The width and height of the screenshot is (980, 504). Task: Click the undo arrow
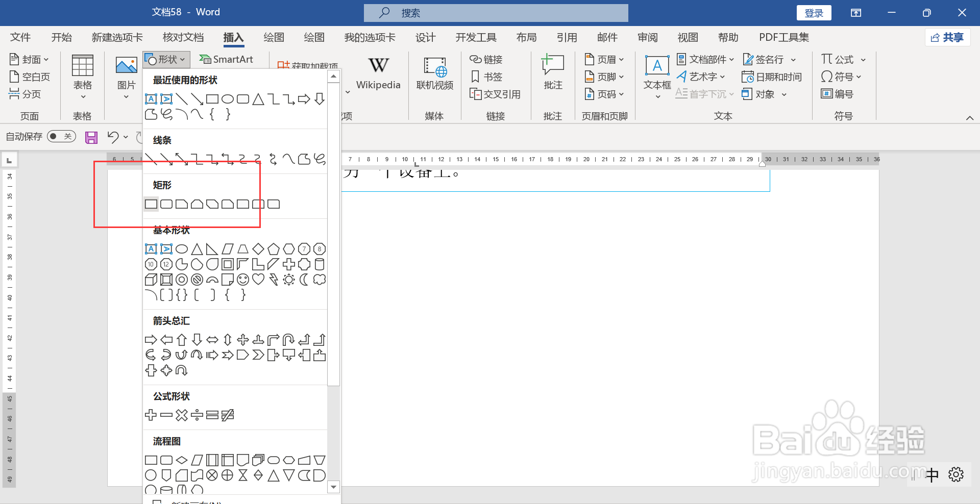[x=113, y=137]
